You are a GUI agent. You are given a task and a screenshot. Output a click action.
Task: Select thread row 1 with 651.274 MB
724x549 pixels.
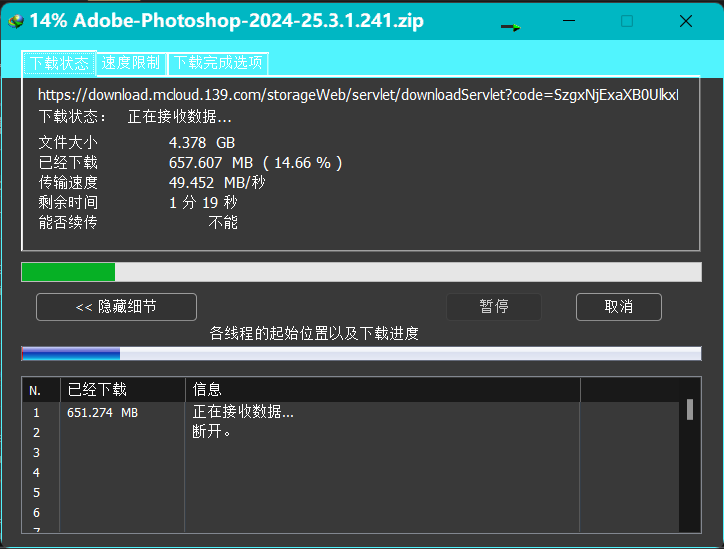(x=351, y=412)
